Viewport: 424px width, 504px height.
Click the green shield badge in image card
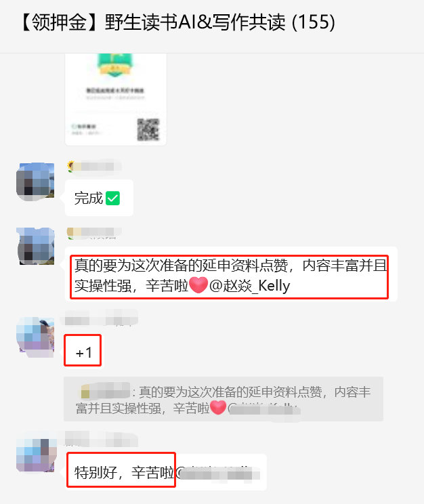coord(115,66)
